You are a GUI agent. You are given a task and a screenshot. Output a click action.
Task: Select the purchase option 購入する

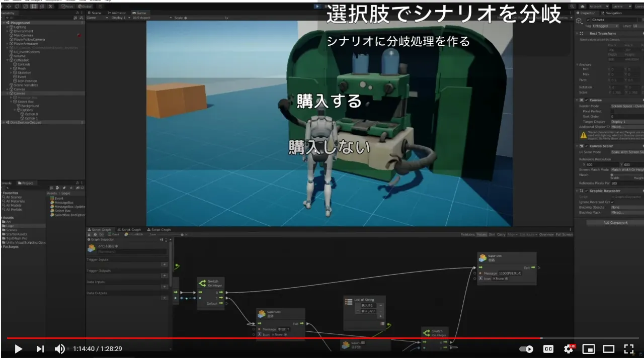329,101
